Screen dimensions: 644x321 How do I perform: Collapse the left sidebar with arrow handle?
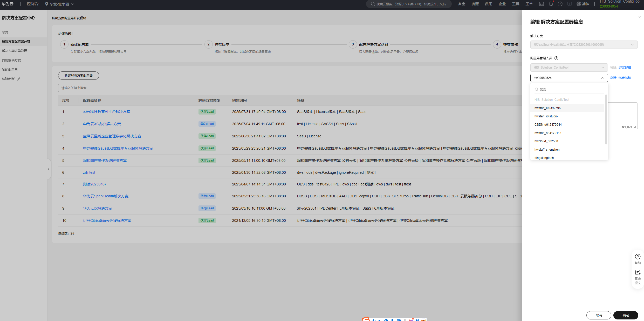point(49,169)
